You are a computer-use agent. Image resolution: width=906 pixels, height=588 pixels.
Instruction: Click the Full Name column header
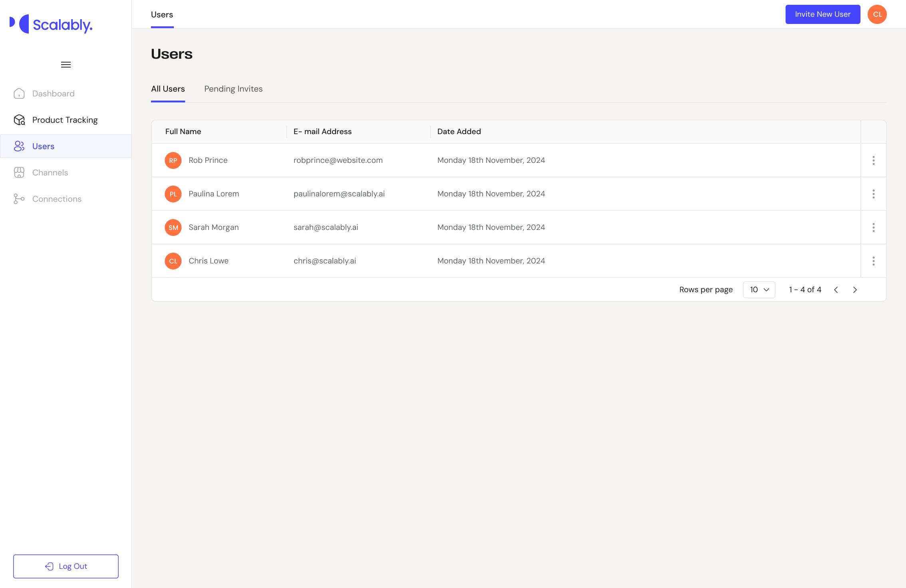183,132
